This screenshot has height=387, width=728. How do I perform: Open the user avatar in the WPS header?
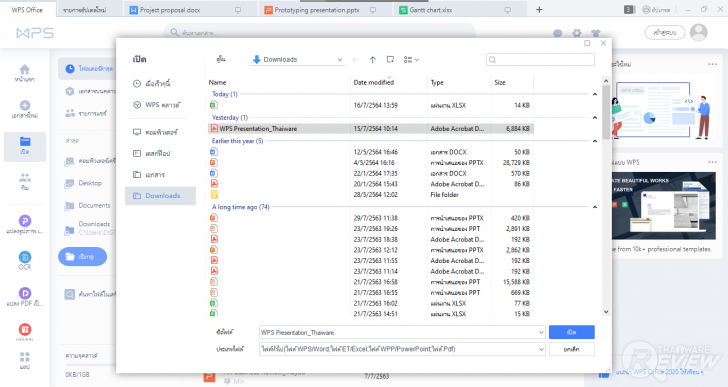(x=698, y=32)
